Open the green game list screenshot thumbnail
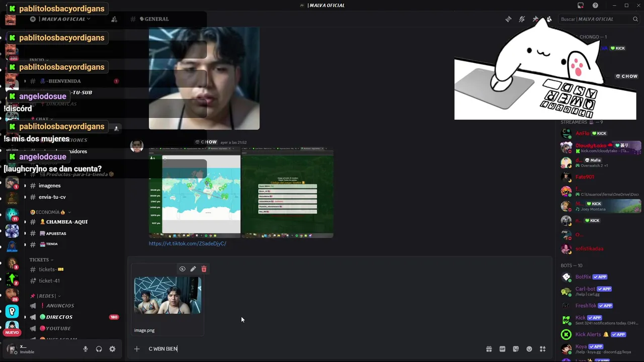The image size is (644, 362). [x=287, y=192]
